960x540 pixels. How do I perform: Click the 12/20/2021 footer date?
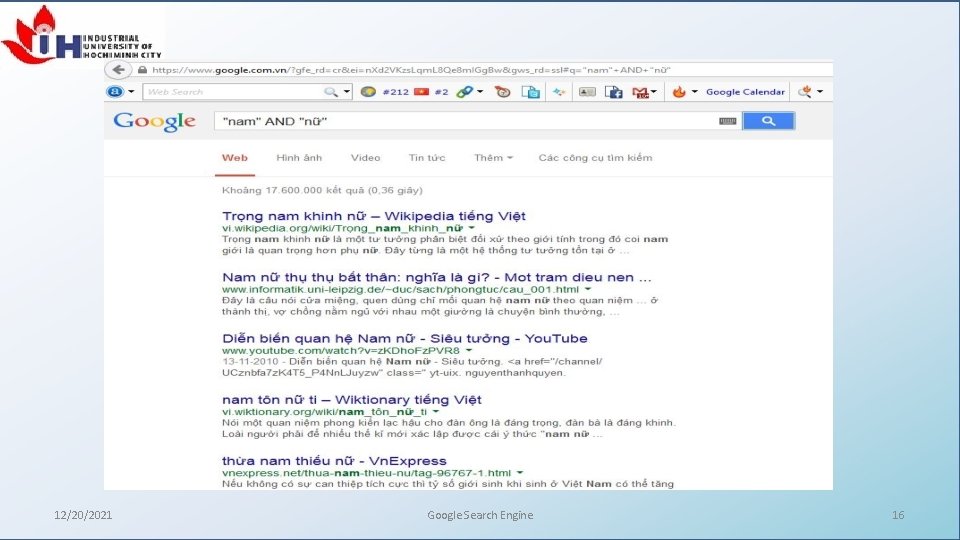[83, 515]
